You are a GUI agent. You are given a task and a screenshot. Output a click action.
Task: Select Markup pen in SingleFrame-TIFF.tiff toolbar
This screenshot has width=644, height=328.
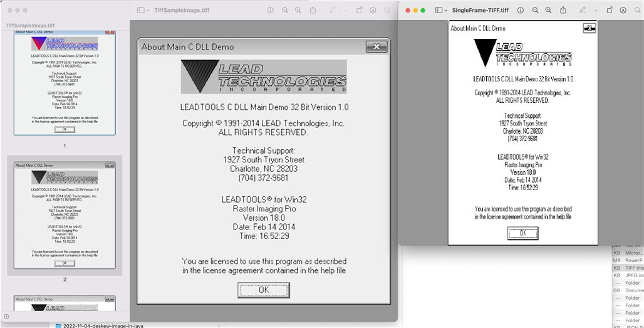click(583, 10)
